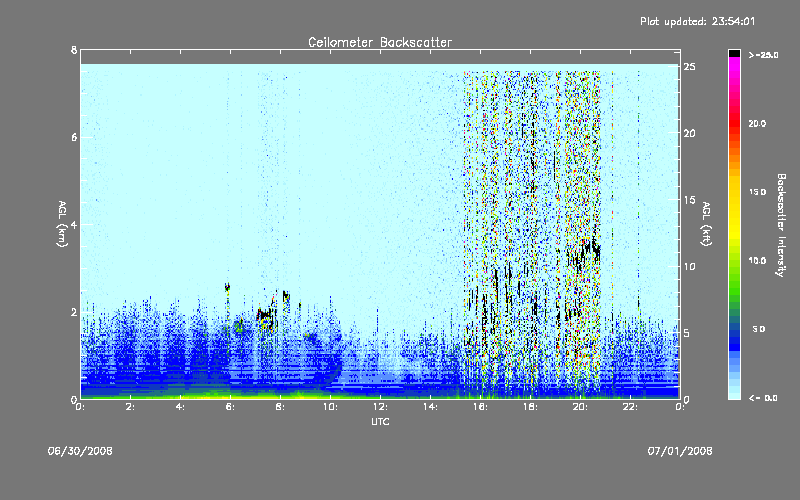Click the "15.0" colorbar tick label

pyautogui.click(x=757, y=192)
